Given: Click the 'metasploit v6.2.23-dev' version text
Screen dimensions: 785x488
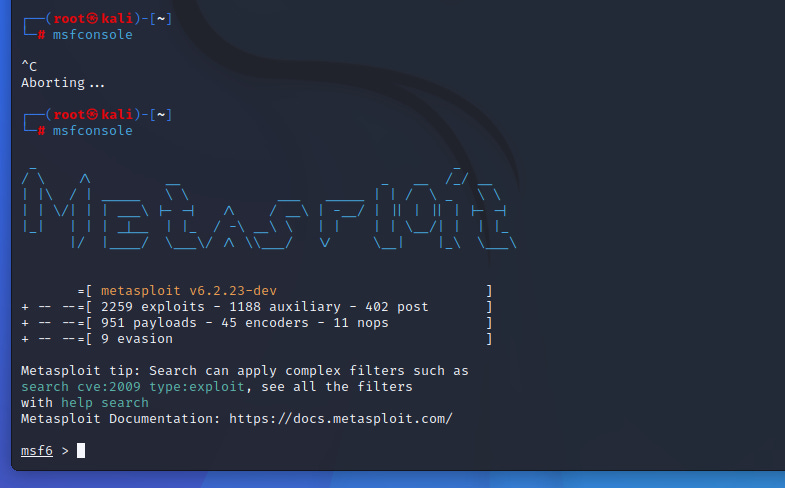Looking at the screenshot, I should point(189,291).
